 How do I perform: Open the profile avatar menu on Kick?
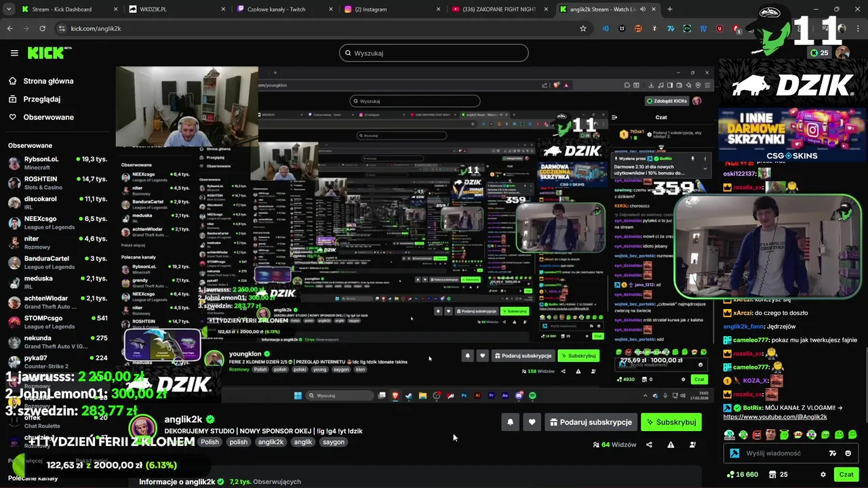tap(843, 52)
